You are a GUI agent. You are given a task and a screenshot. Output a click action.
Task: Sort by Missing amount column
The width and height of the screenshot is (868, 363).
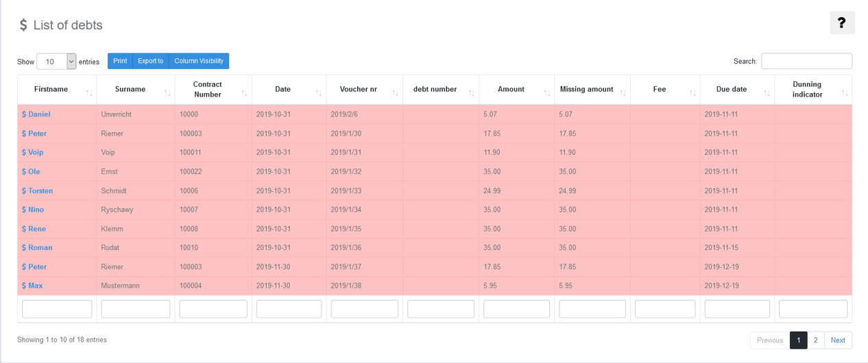coord(592,90)
